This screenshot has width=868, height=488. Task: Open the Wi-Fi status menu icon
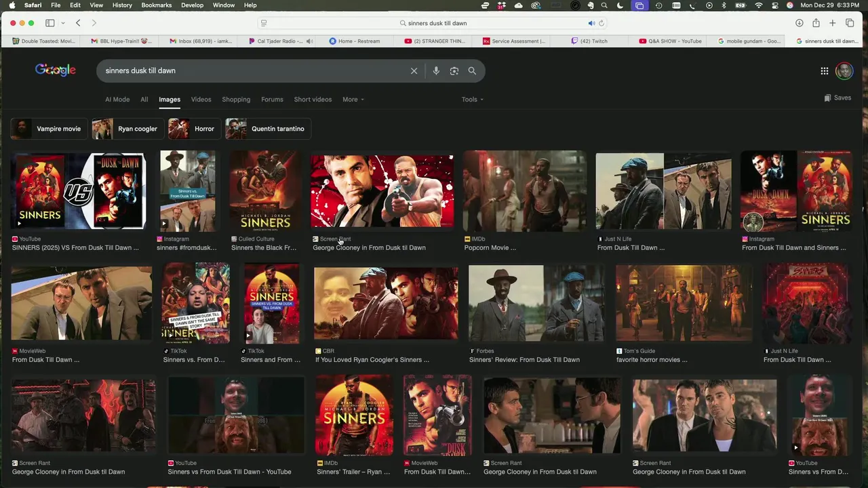[758, 5]
